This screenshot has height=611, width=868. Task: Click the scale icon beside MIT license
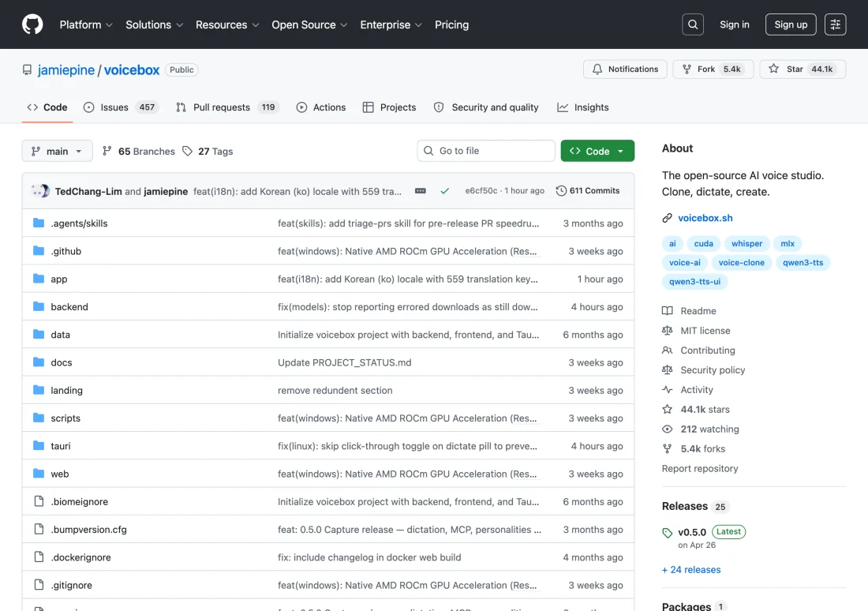(x=667, y=331)
